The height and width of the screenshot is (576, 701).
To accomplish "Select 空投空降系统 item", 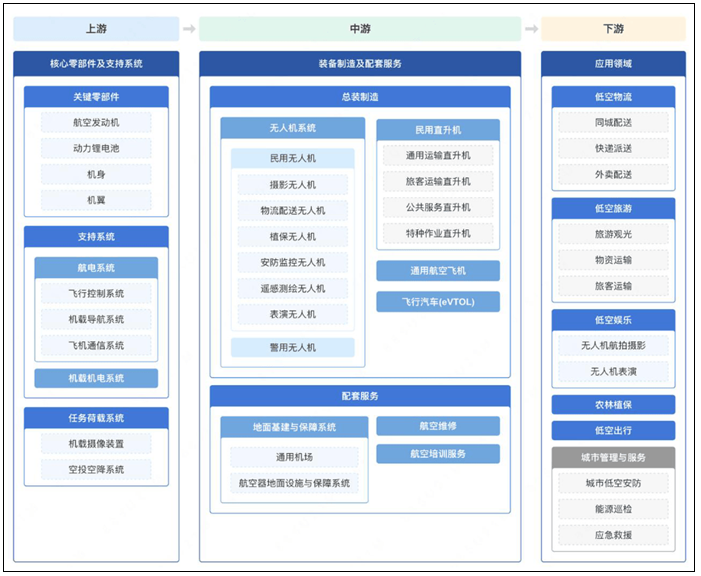I will coord(96,470).
